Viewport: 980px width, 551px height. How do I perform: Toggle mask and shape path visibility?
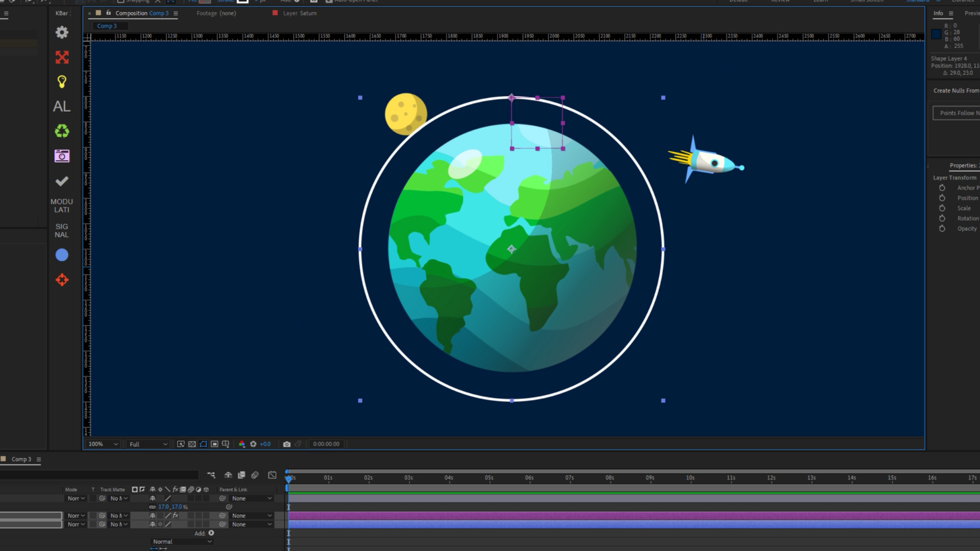point(203,444)
